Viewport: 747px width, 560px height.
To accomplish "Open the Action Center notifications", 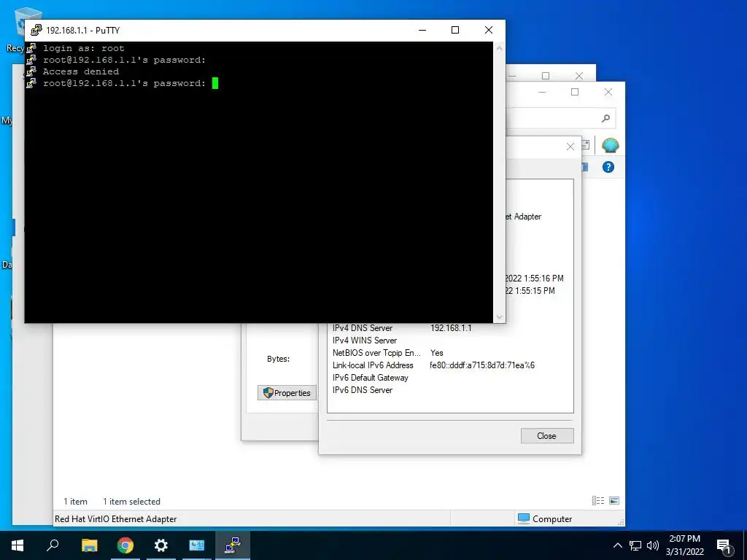I will [724, 545].
